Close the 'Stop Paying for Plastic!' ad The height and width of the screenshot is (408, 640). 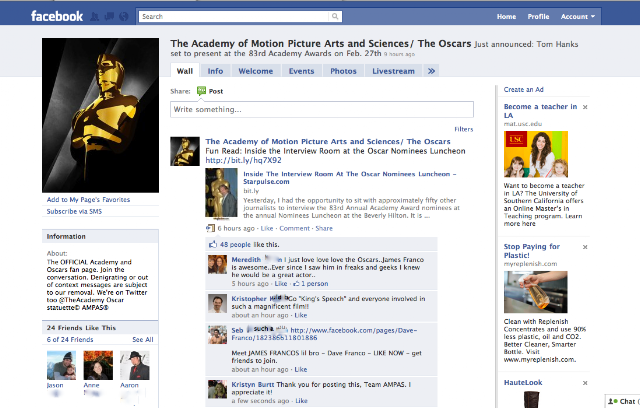coord(585,247)
